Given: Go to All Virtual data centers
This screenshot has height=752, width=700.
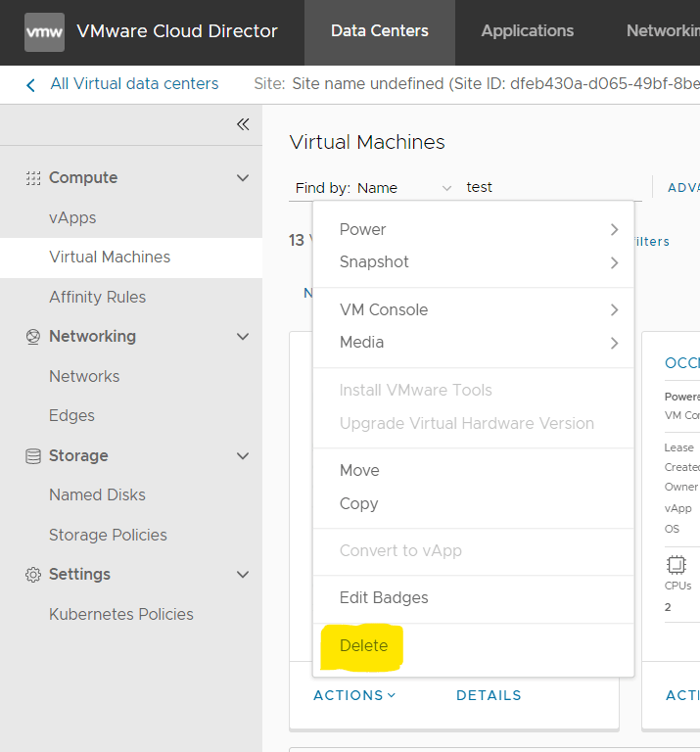Looking at the screenshot, I should pyautogui.click(x=134, y=84).
